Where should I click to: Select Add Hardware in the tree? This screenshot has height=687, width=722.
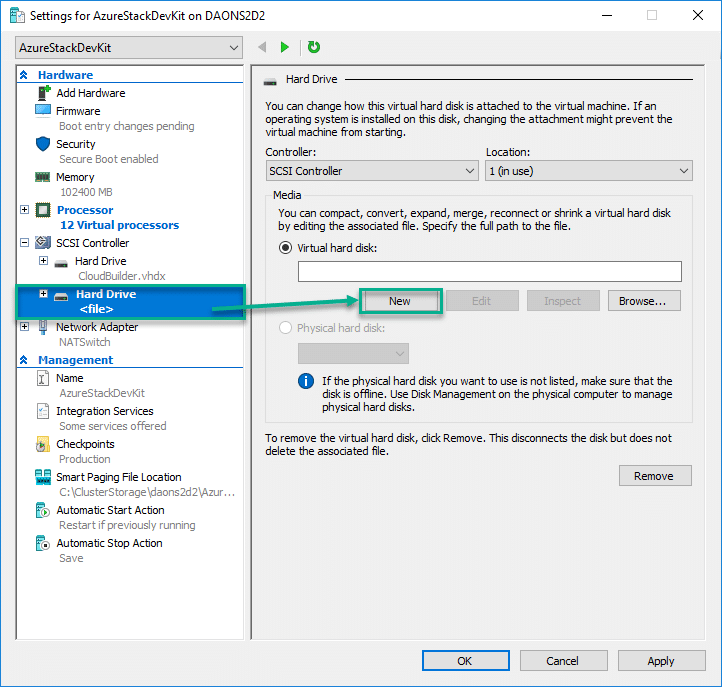(91, 93)
